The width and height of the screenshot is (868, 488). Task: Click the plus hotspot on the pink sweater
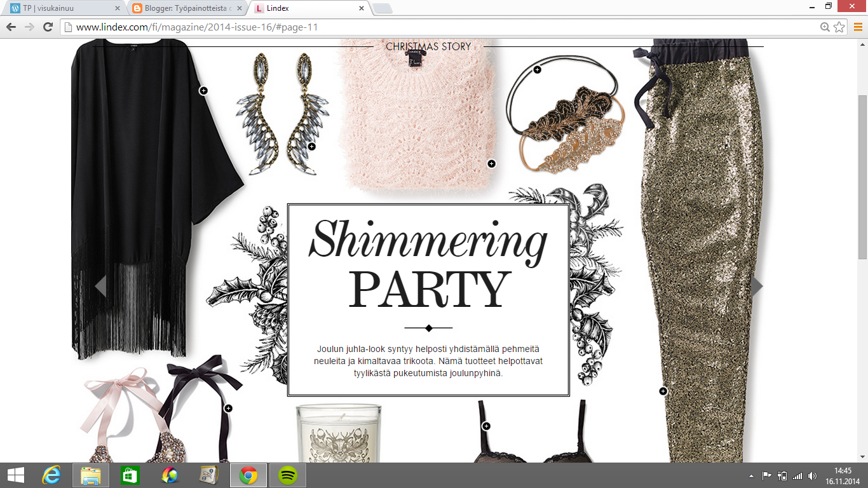coord(491,164)
